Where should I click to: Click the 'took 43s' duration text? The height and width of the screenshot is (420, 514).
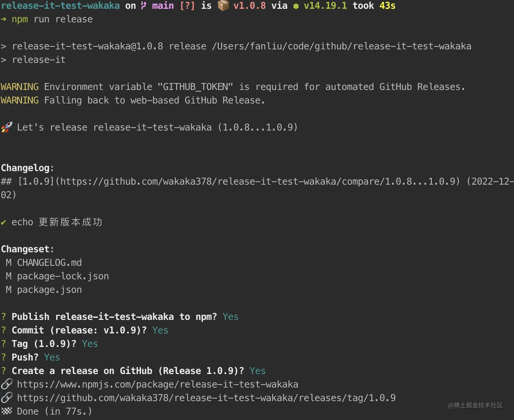[x=374, y=5]
